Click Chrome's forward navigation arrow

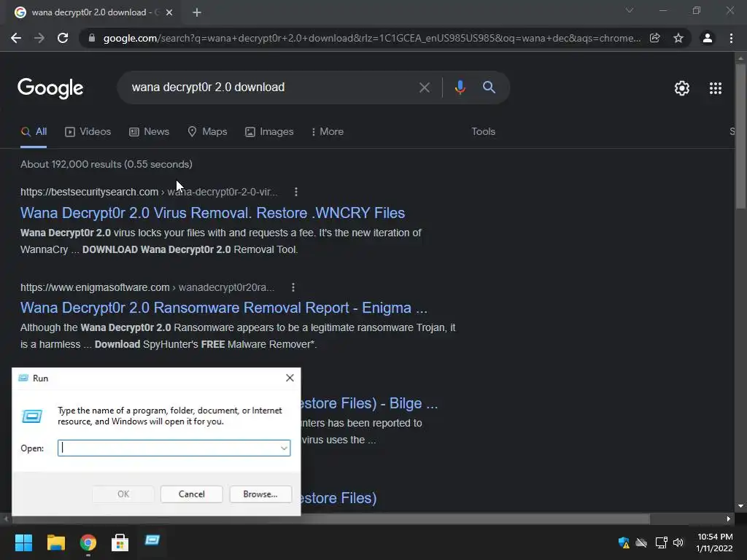(x=39, y=38)
